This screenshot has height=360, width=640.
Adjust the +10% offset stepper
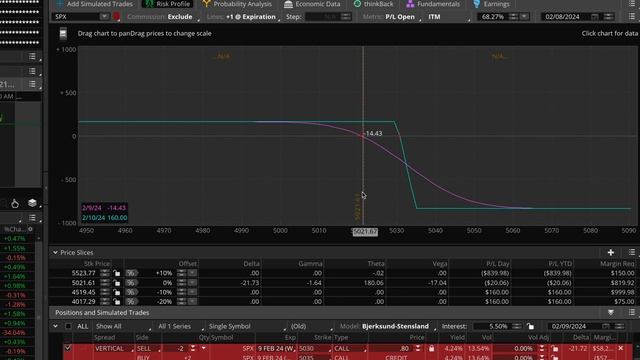click(182, 273)
